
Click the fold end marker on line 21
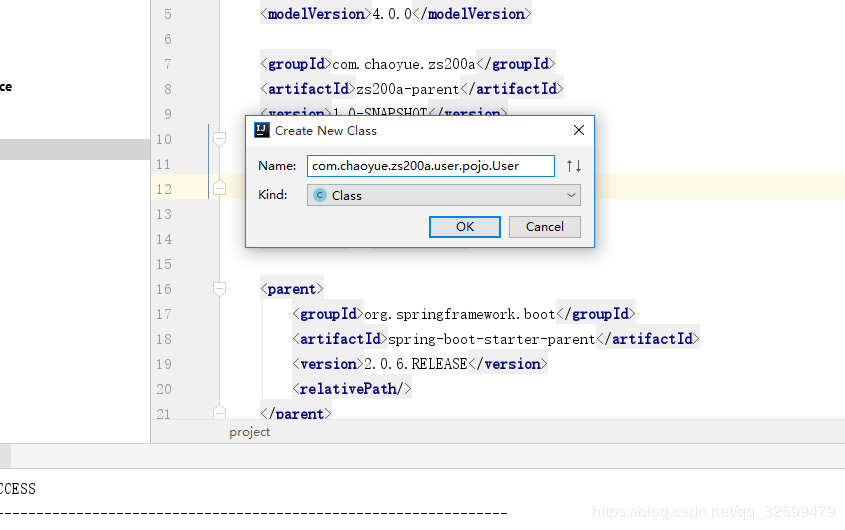pos(219,412)
